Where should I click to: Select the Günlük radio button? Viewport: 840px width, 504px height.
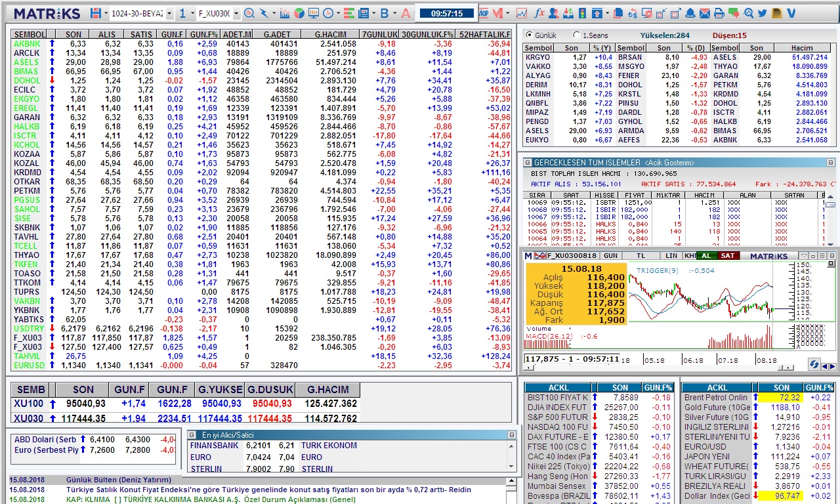(529, 35)
